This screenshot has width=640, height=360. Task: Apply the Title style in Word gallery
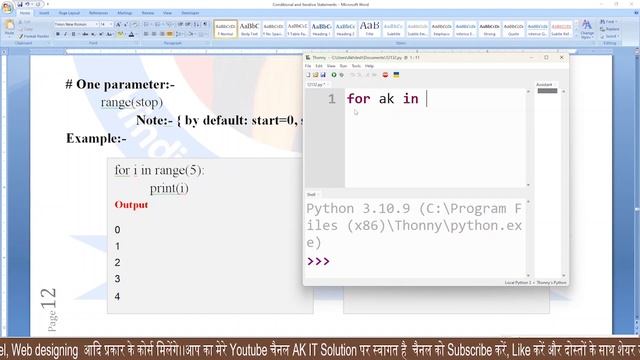pos(369,29)
